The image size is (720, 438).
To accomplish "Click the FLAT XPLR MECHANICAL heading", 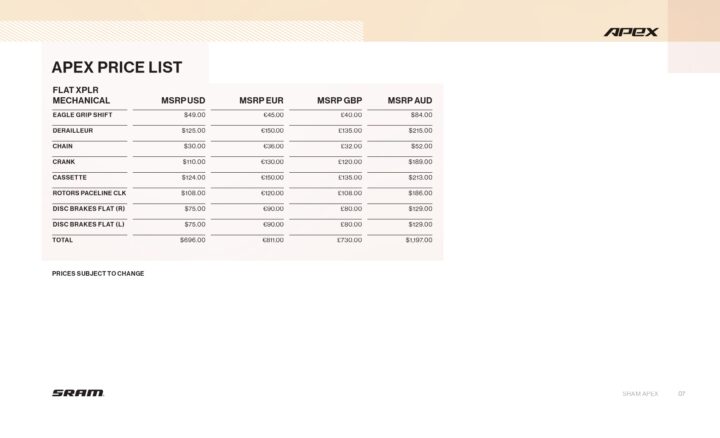I will coord(81,95).
